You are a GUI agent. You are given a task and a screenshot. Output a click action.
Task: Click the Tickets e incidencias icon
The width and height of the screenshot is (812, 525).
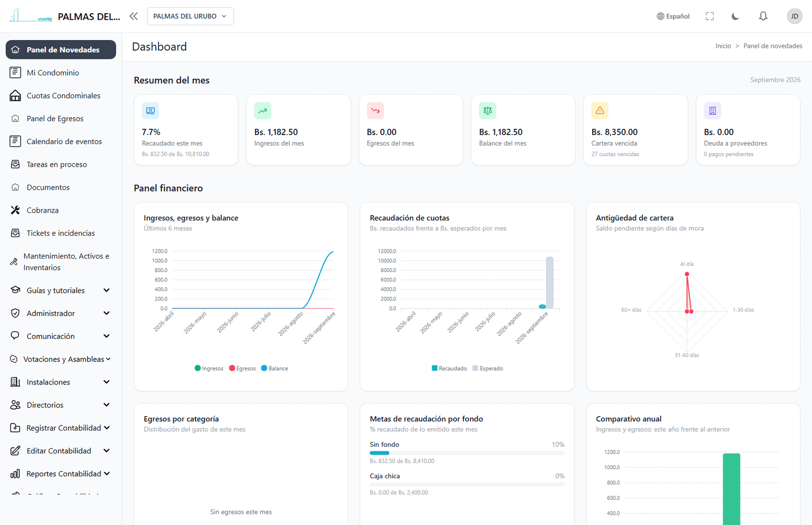click(x=15, y=233)
